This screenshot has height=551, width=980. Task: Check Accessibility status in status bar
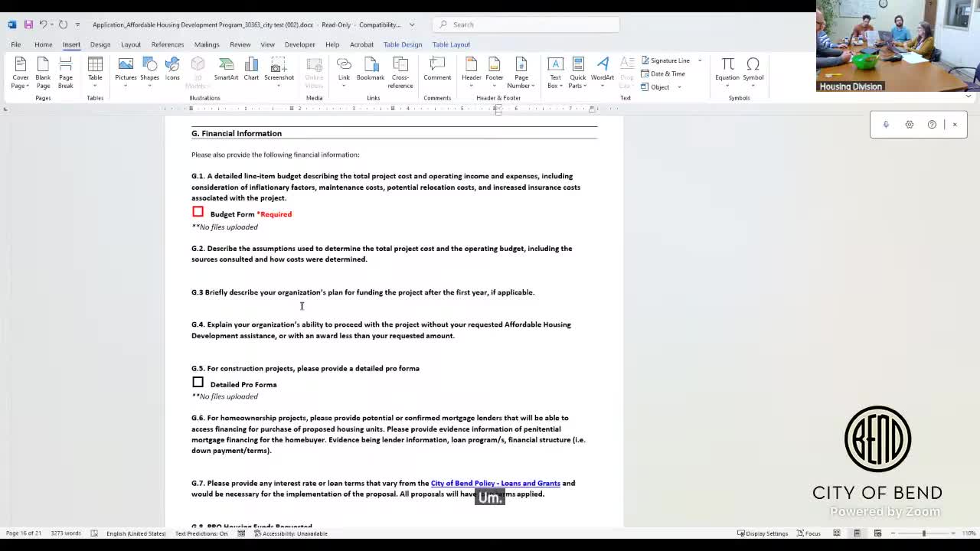(291, 533)
